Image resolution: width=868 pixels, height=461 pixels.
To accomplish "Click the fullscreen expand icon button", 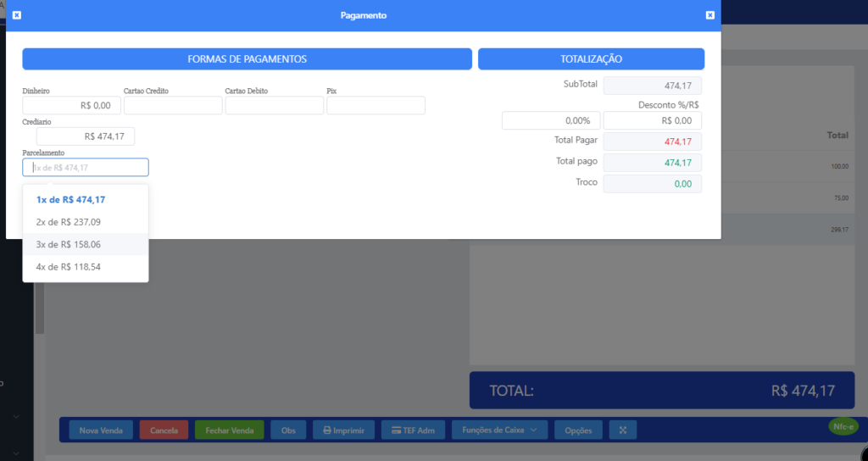I will pyautogui.click(x=622, y=430).
